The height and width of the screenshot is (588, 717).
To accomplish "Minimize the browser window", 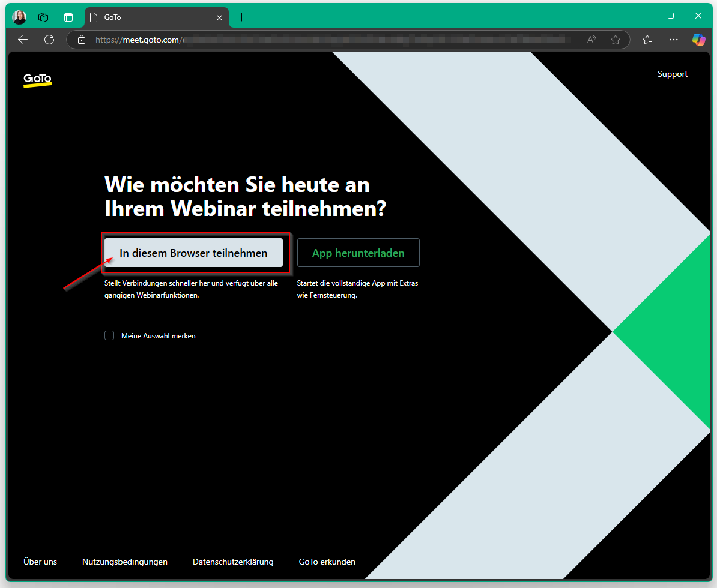I will pos(643,16).
